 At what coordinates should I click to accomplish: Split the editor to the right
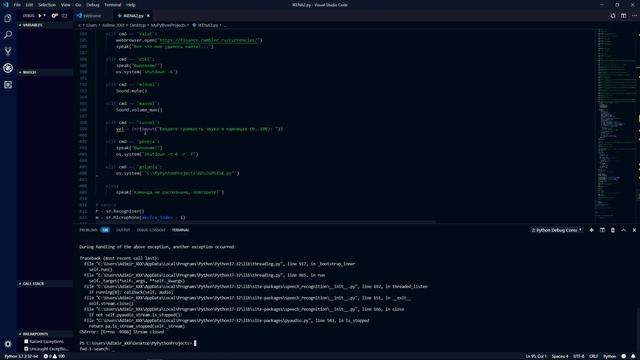623,16
